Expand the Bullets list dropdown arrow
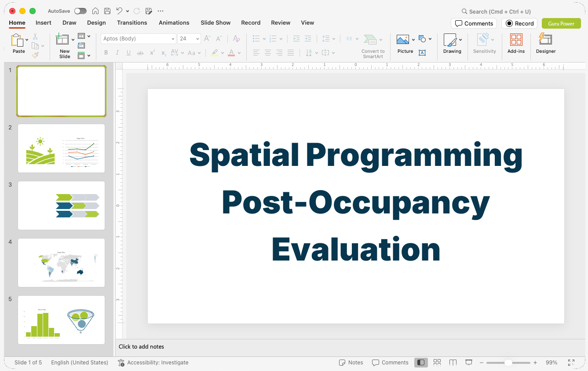Image resolution: width=588 pixels, height=371 pixels. [264, 39]
